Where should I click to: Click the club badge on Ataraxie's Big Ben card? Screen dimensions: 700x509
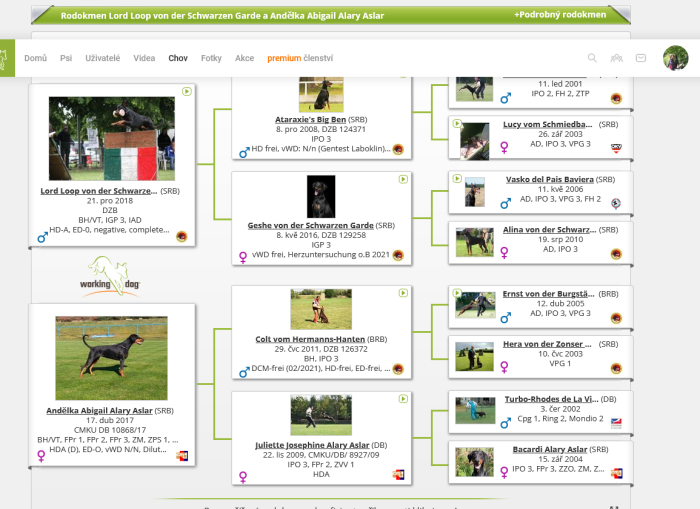[398, 149]
